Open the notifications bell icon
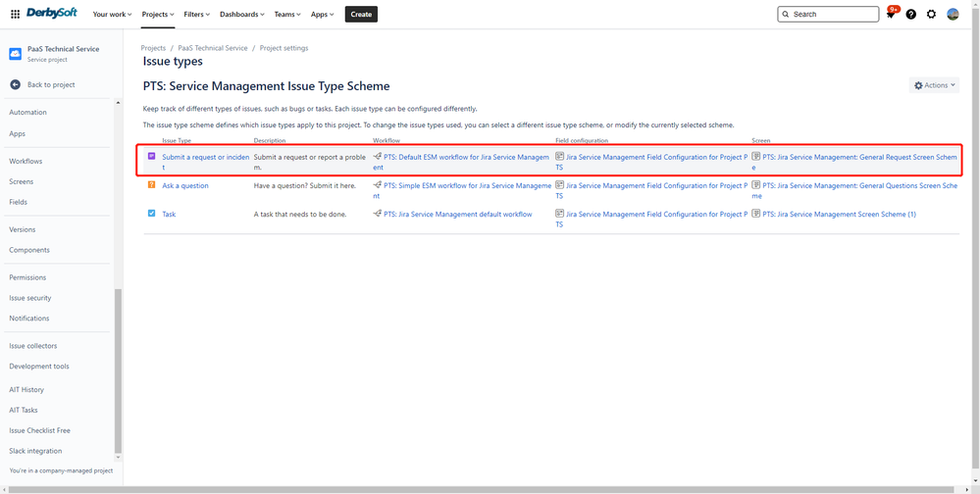Viewport: 980px width, 494px height. coord(891,14)
